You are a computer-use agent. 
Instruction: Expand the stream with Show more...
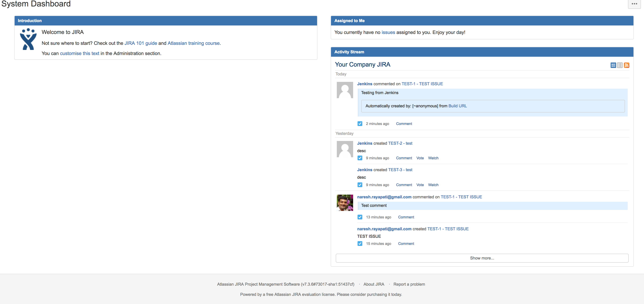(x=482, y=258)
